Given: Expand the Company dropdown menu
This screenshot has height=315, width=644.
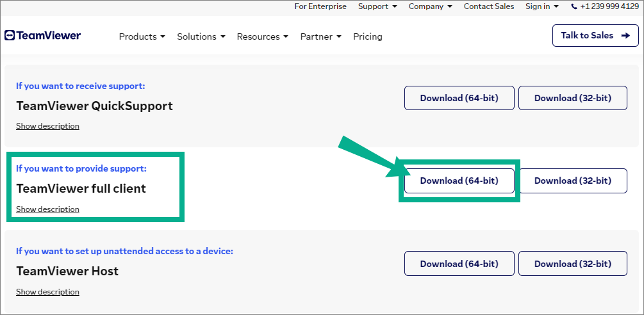Looking at the screenshot, I should click(x=431, y=6).
